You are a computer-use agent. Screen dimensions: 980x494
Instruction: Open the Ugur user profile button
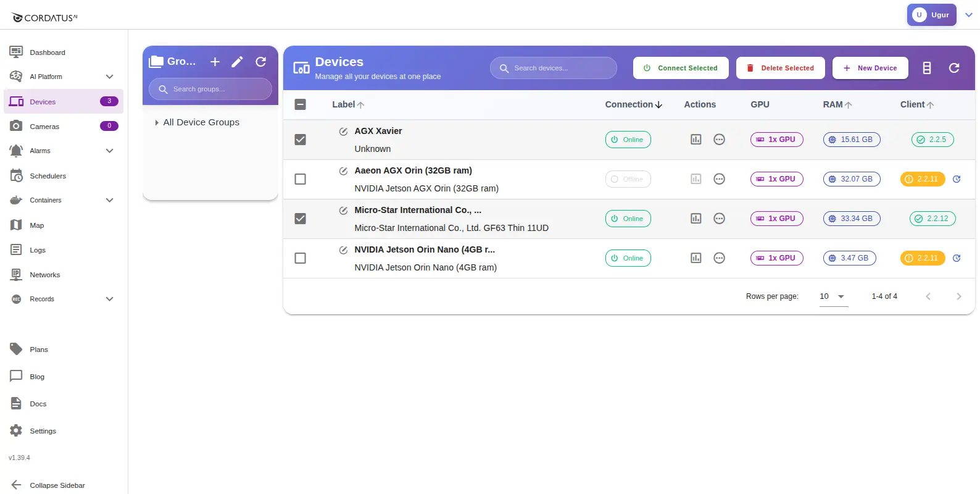(931, 15)
